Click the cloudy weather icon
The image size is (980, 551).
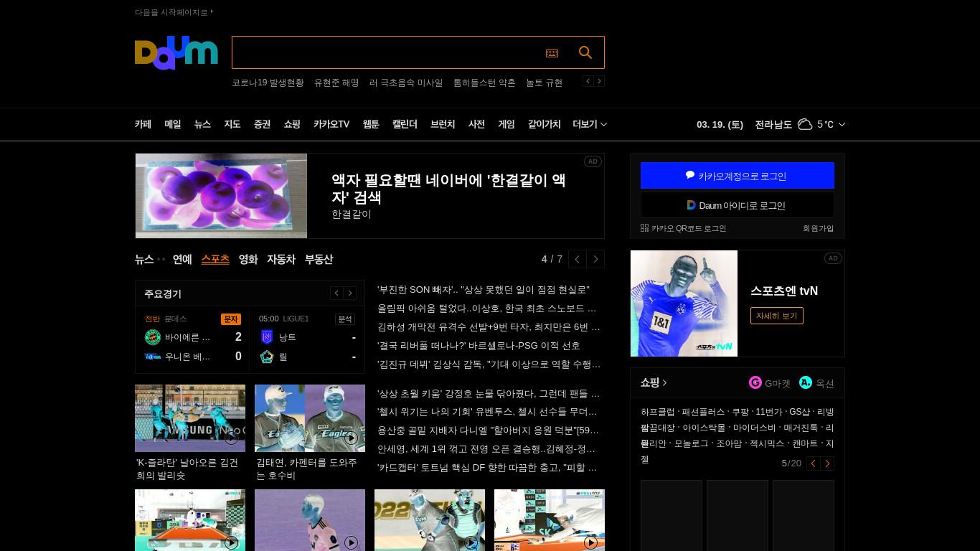805,124
